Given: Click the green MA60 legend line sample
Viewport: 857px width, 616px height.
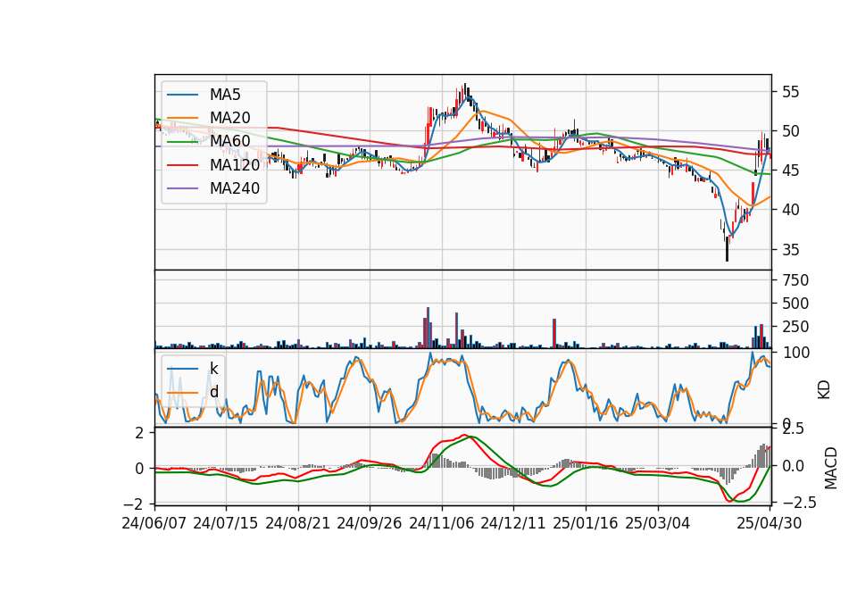Looking at the screenshot, I should (182, 141).
